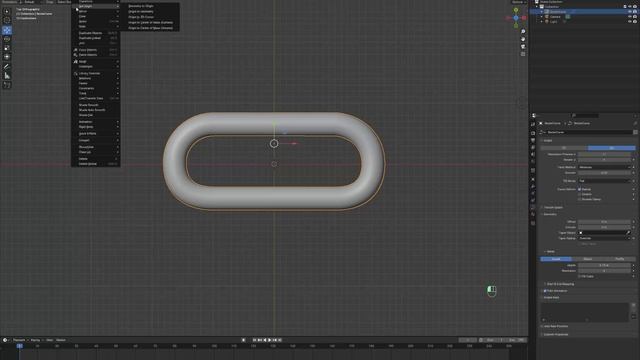Click the Pan view hand icon
Image resolution: width=640 pixels, height=360 pixels.
[523, 39]
